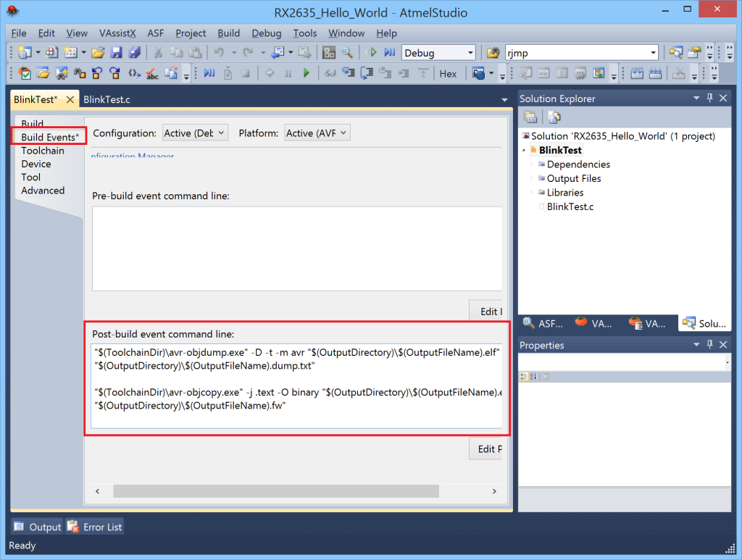
Task: Click the Open File folder icon
Action: click(x=98, y=52)
